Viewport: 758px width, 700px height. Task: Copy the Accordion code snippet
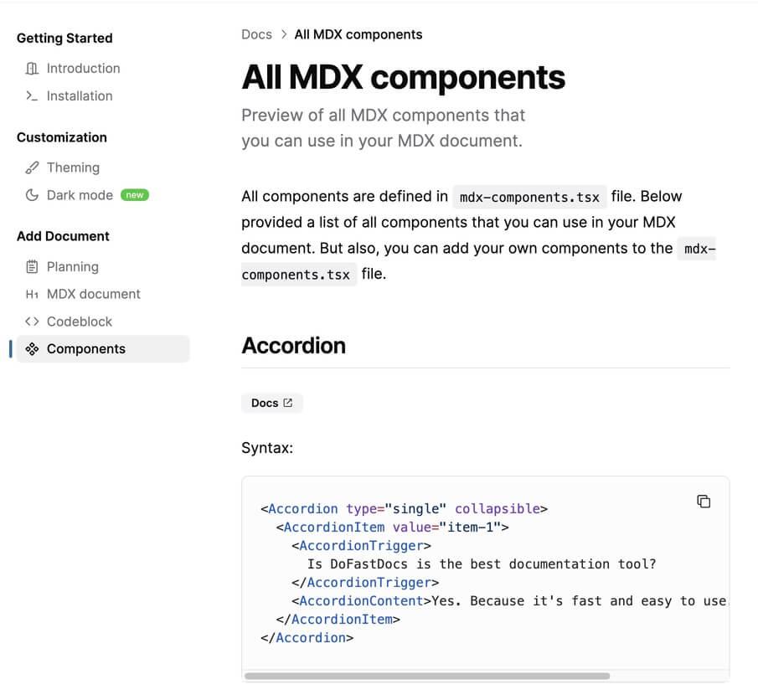pyautogui.click(x=704, y=501)
